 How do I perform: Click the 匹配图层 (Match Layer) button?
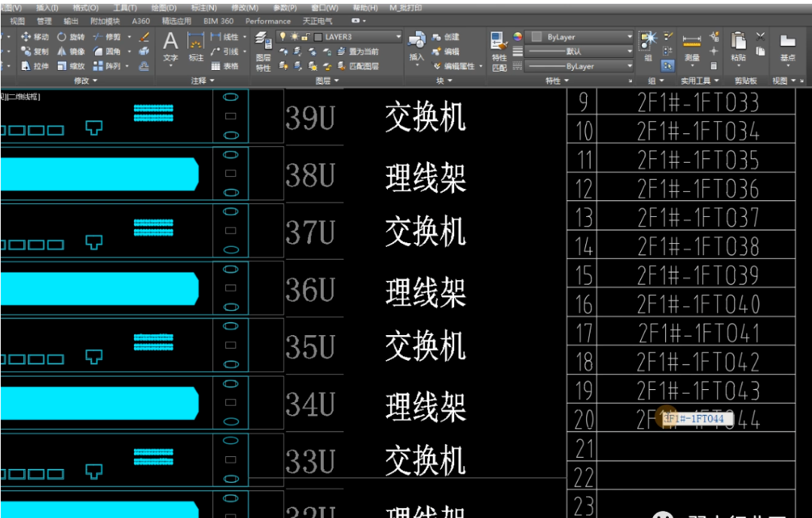pyautogui.click(x=357, y=66)
